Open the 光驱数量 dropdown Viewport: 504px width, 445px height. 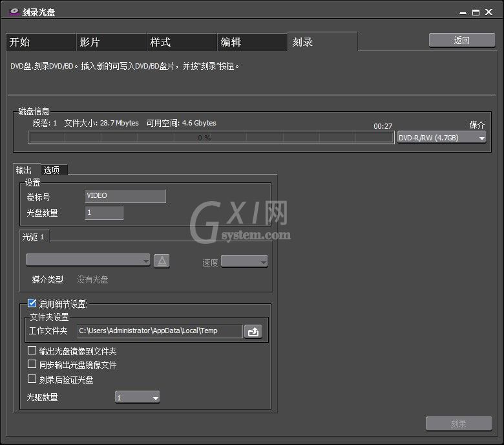point(137,397)
